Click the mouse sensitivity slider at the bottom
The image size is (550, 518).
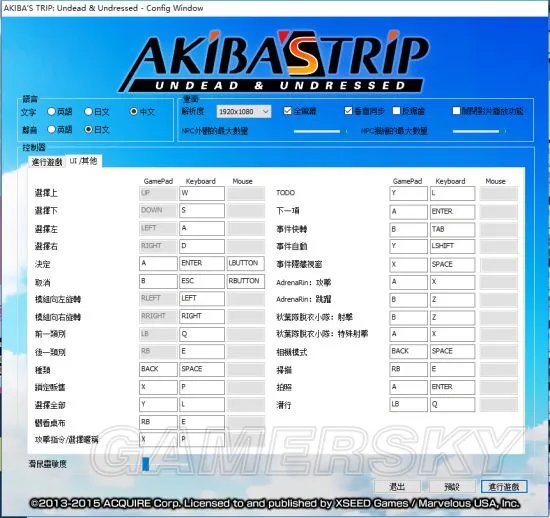pyautogui.click(x=165, y=464)
